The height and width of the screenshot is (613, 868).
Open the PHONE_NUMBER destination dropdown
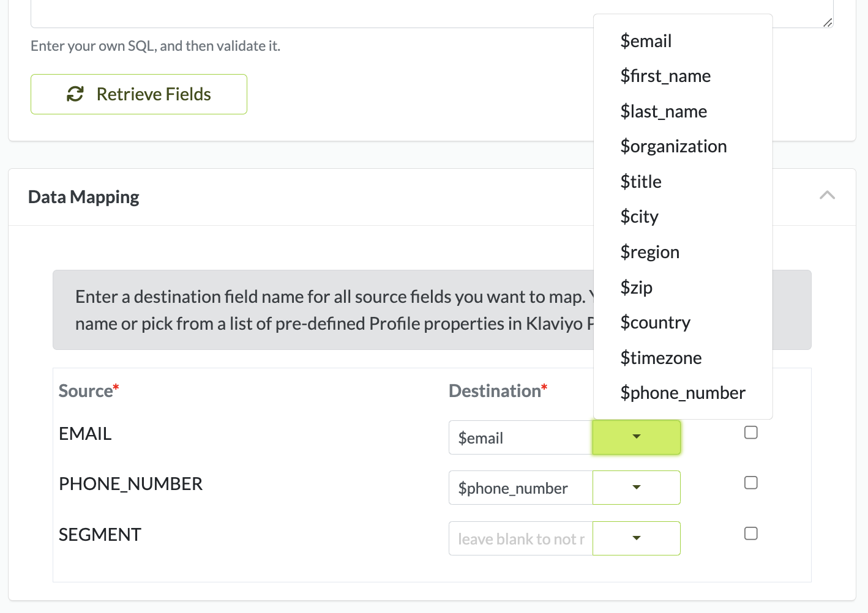point(636,488)
